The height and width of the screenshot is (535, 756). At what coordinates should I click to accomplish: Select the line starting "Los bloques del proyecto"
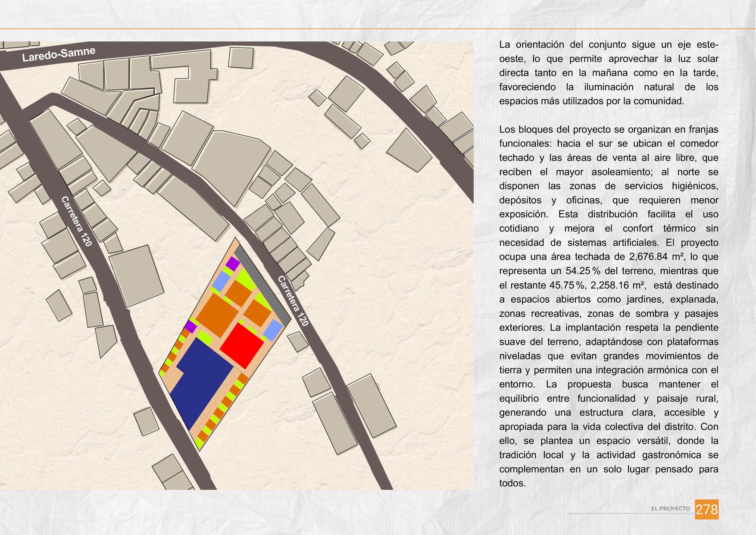609,130
